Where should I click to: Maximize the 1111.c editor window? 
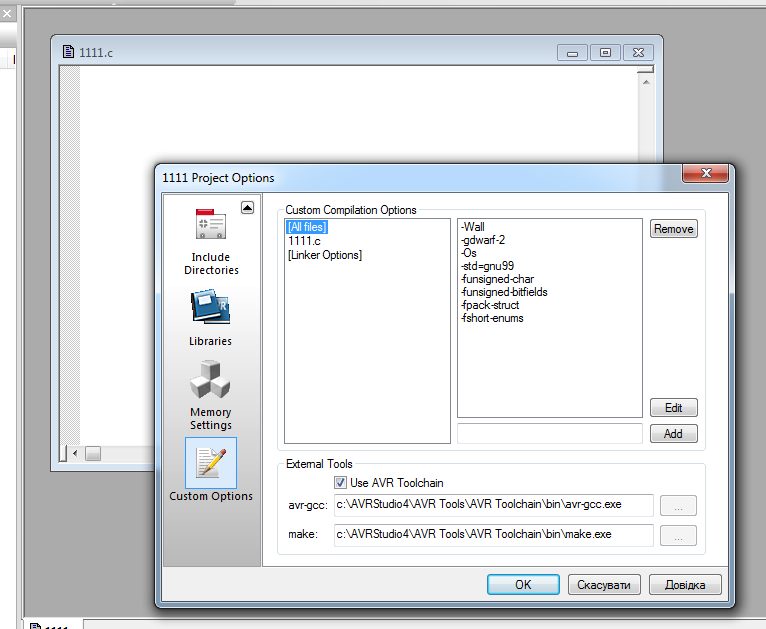coord(605,53)
